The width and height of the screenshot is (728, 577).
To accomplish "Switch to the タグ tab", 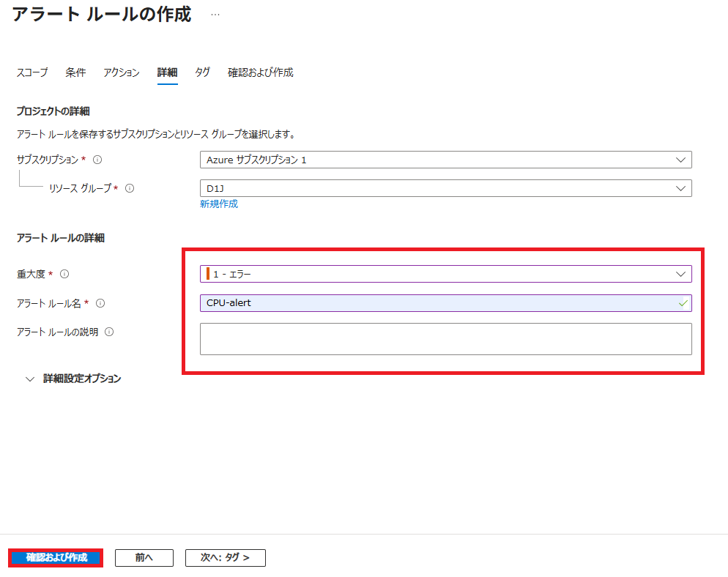I will (202, 72).
